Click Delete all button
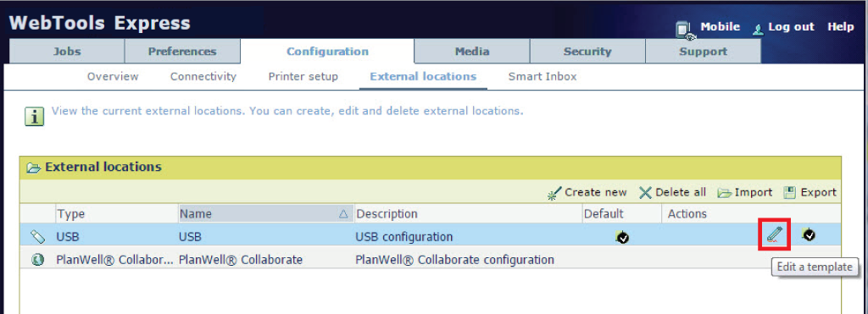Viewport: 868px width, 314px height. pos(672,192)
